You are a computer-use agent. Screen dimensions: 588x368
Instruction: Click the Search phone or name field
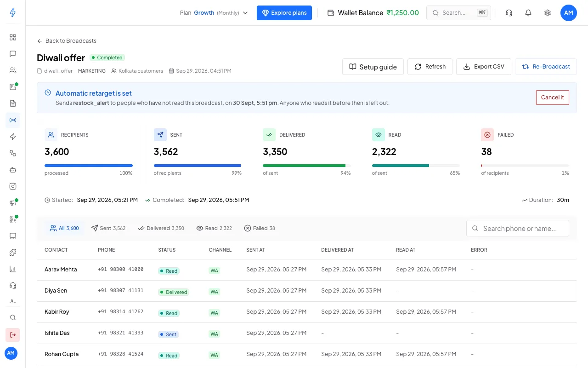point(518,228)
